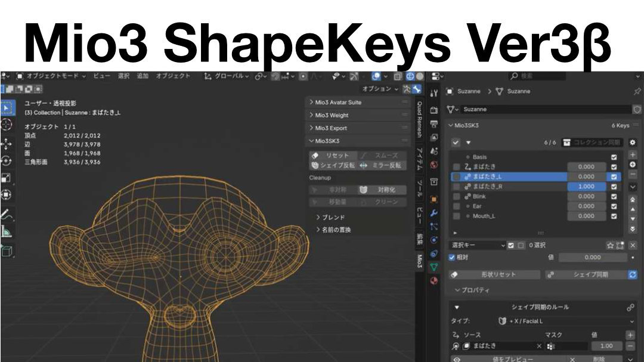Open the 選択 menu in the header
Image resolution: width=644 pixels, height=362 pixels.
point(123,76)
